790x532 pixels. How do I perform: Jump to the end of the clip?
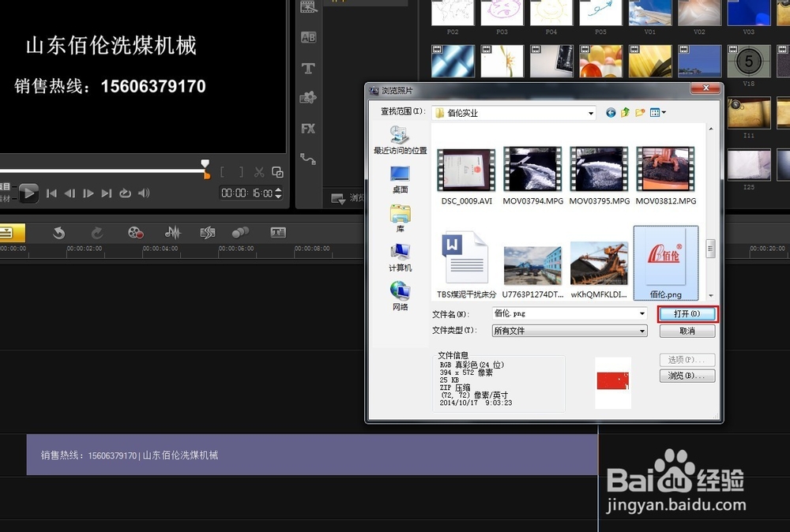tap(107, 193)
